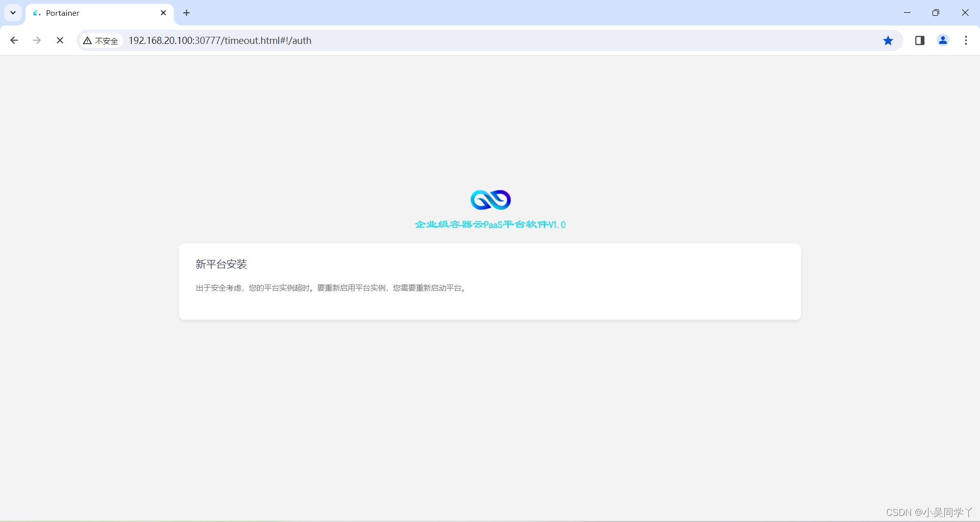Toggle the bookmark star off
The image size is (980, 522).
[888, 40]
